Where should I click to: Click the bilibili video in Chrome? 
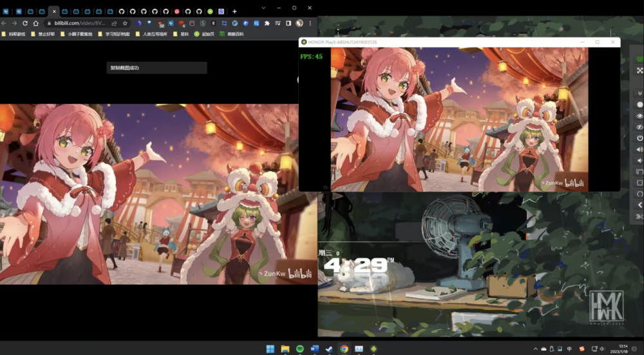pos(158,194)
